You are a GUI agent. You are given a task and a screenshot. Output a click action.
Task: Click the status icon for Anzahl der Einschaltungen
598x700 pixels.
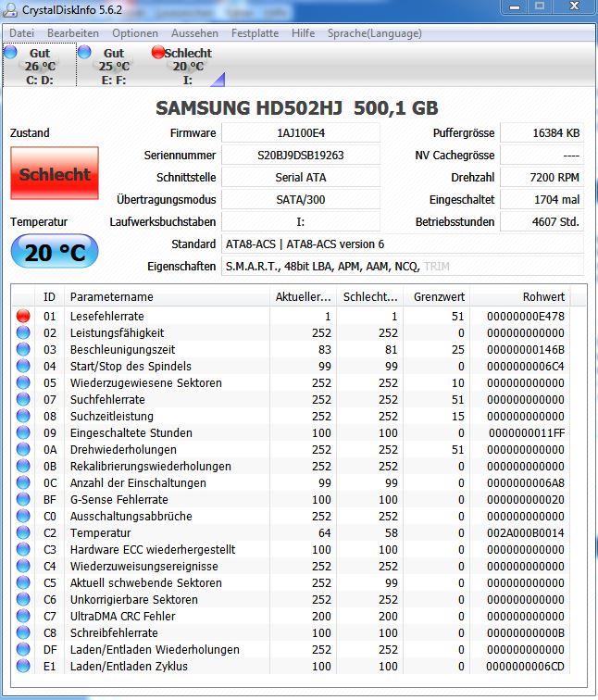point(23,482)
